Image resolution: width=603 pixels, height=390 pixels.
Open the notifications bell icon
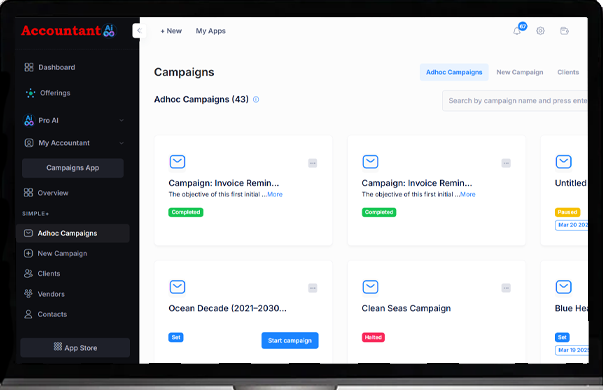click(517, 31)
